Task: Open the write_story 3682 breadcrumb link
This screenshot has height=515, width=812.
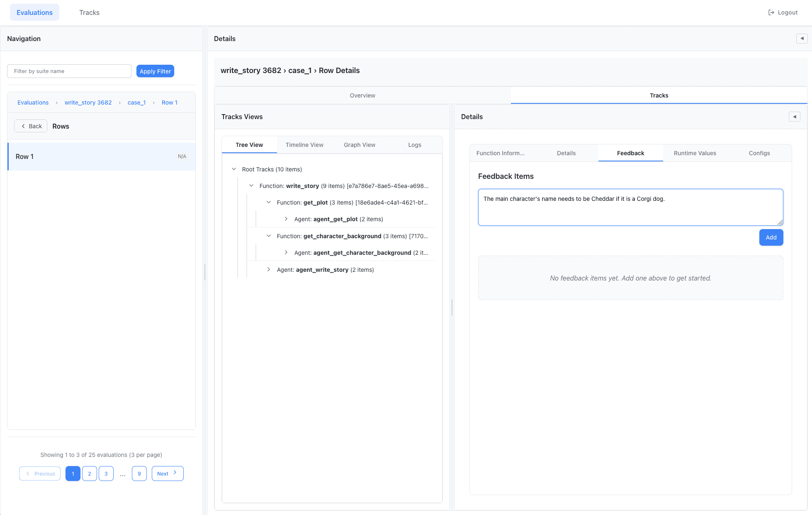Action: [x=88, y=103]
